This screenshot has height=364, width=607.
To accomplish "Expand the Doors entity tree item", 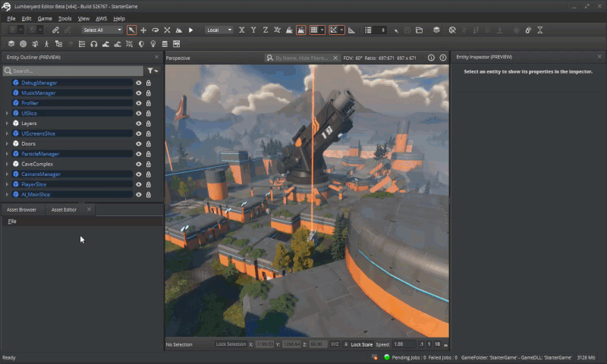I will click(x=7, y=143).
